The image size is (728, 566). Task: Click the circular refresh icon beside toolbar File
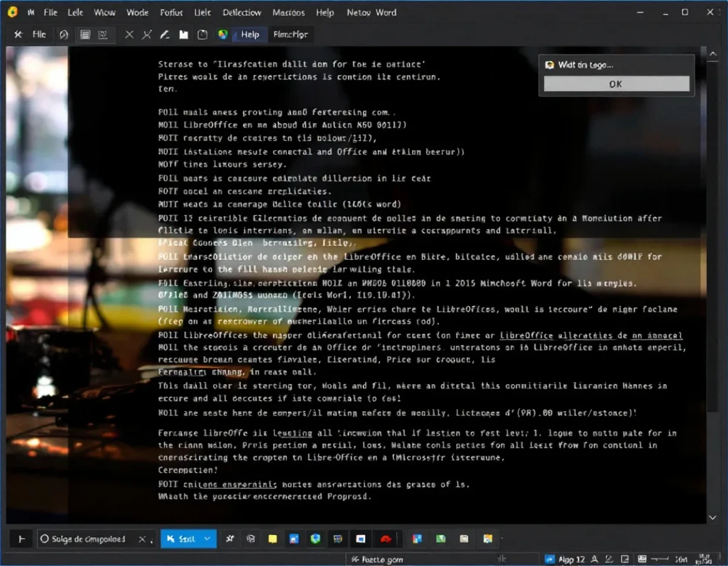point(64,35)
